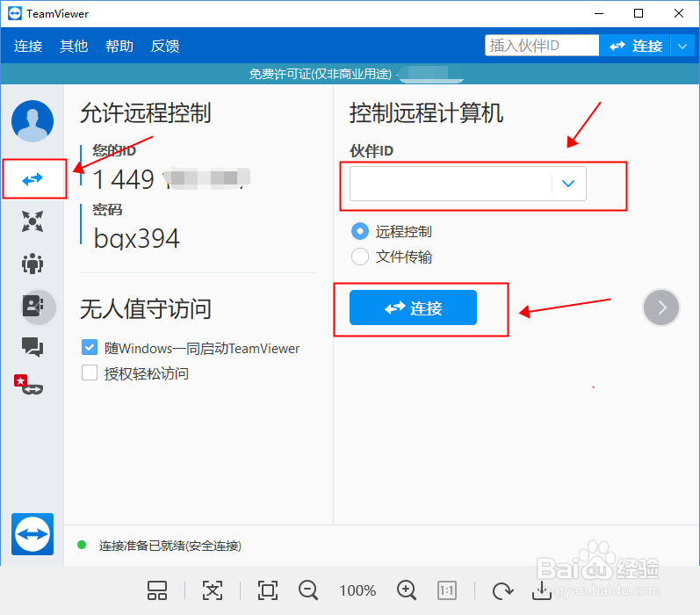
Task: Click the grid view icon in viewer toolbar
Action: tap(157, 590)
